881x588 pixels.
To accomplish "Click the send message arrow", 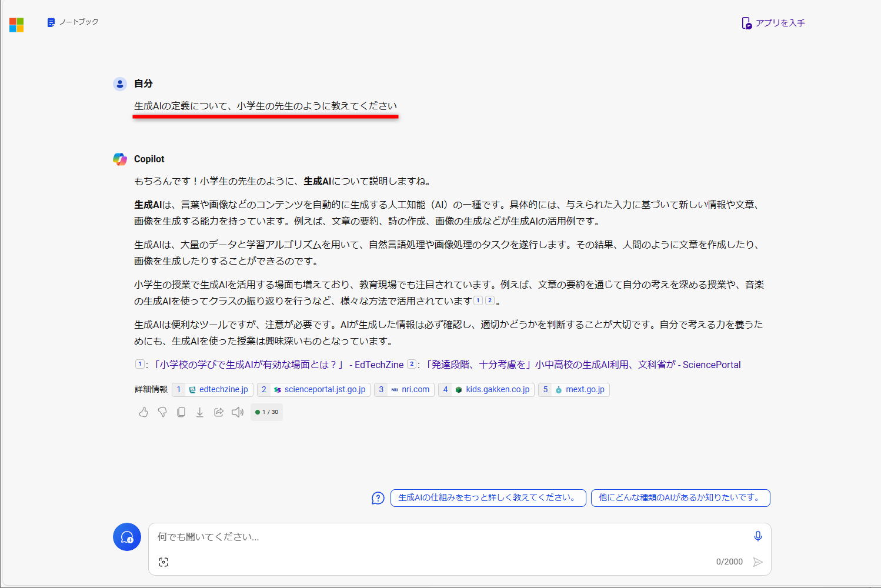I will (758, 562).
